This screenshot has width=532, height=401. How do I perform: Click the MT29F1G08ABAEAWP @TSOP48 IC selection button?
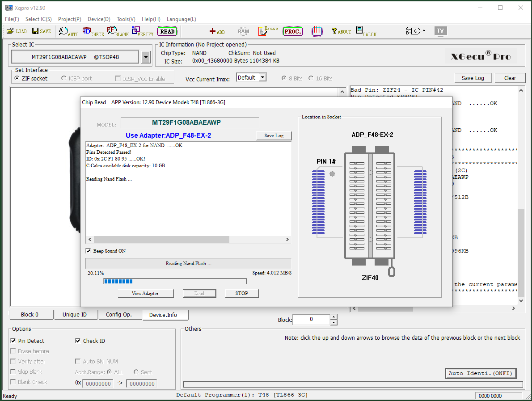coord(75,57)
